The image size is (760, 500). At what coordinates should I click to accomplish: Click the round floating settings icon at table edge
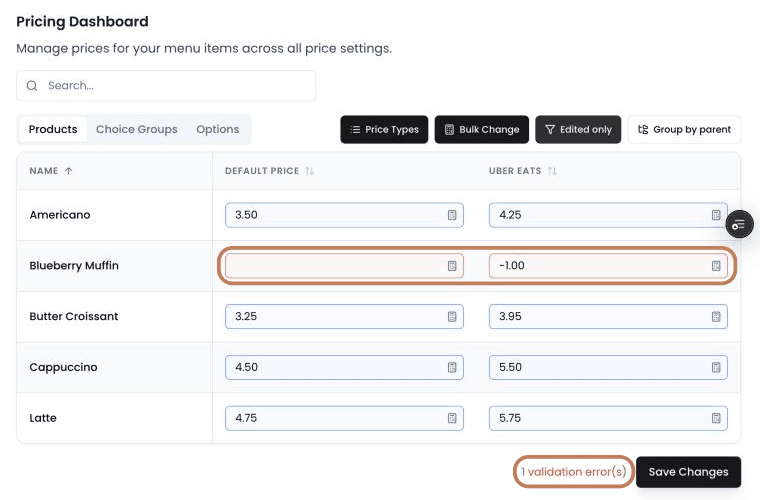pos(739,225)
